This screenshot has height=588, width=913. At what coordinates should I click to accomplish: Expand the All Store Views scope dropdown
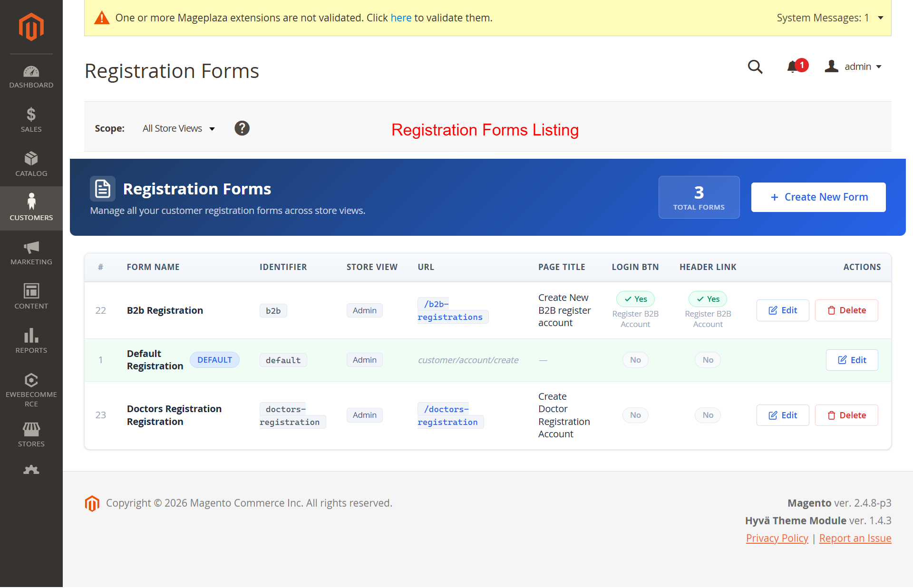point(179,128)
